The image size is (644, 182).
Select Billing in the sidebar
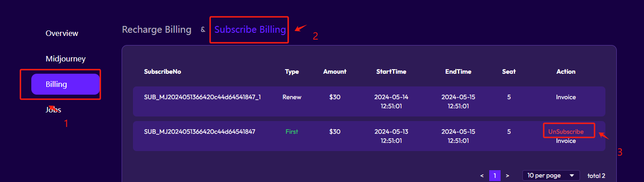(65, 84)
